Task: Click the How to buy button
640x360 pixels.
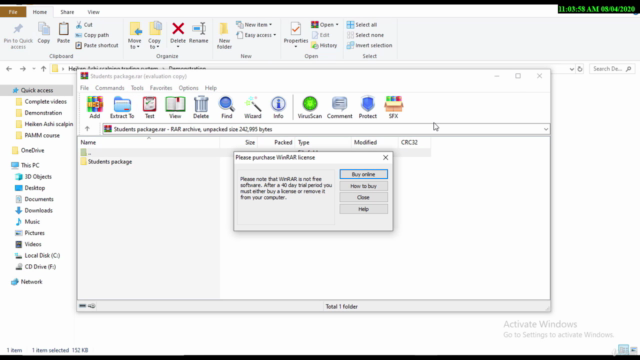Action: pos(363,186)
